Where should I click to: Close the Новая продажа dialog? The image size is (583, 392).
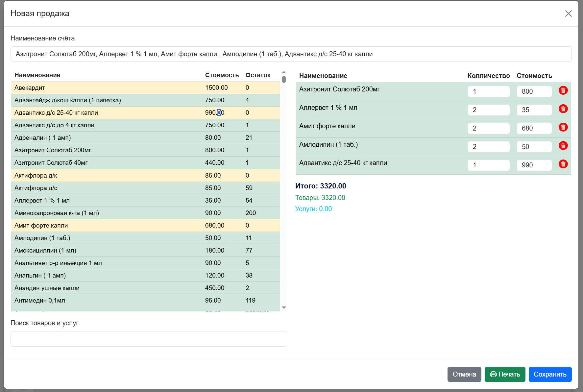tap(568, 13)
